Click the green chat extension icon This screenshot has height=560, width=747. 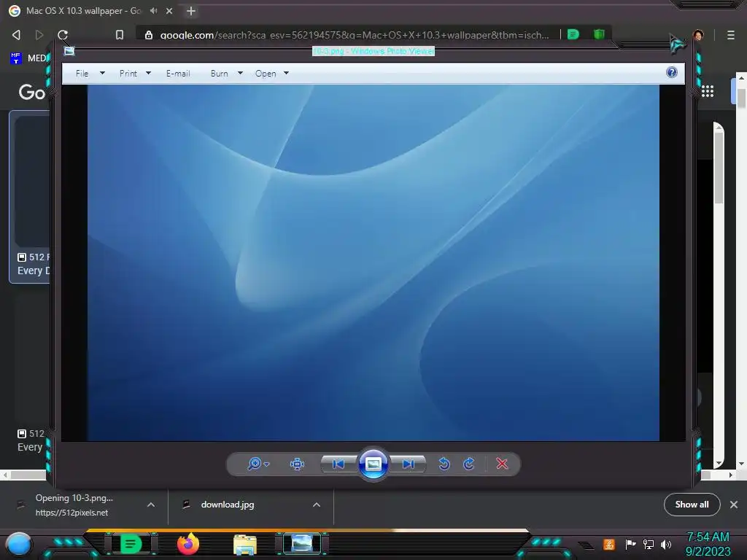[573, 34]
